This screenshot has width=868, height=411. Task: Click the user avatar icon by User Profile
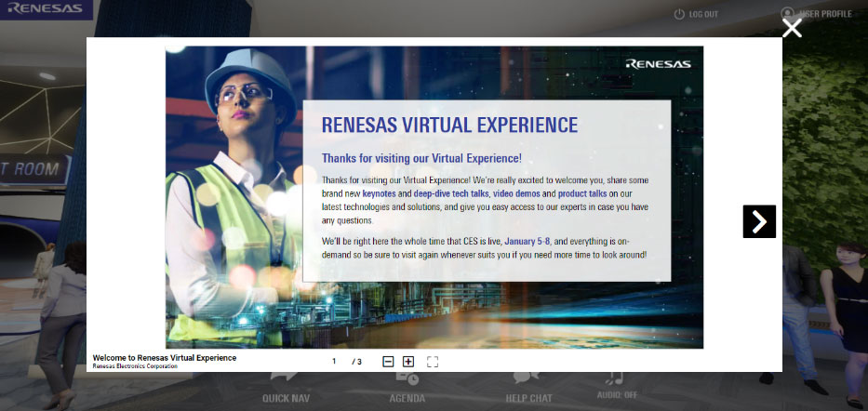tap(787, 13)
